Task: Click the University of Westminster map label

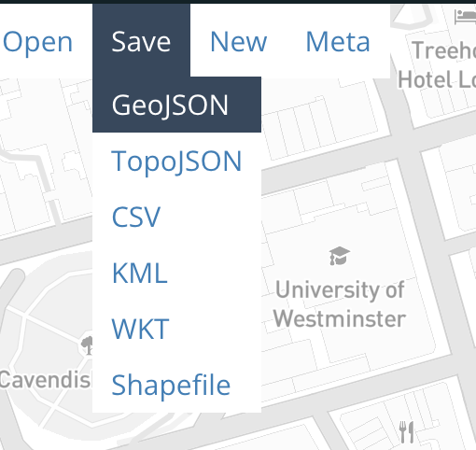Action: (x=340, y=304)
